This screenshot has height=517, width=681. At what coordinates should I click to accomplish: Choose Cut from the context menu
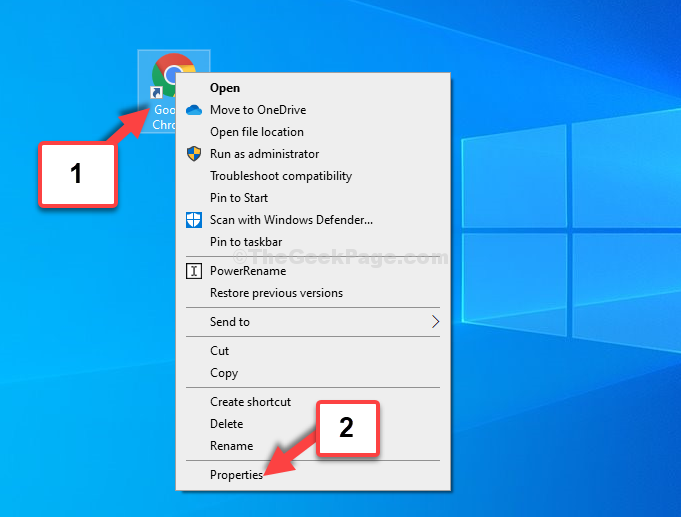[x=313, y=351]
